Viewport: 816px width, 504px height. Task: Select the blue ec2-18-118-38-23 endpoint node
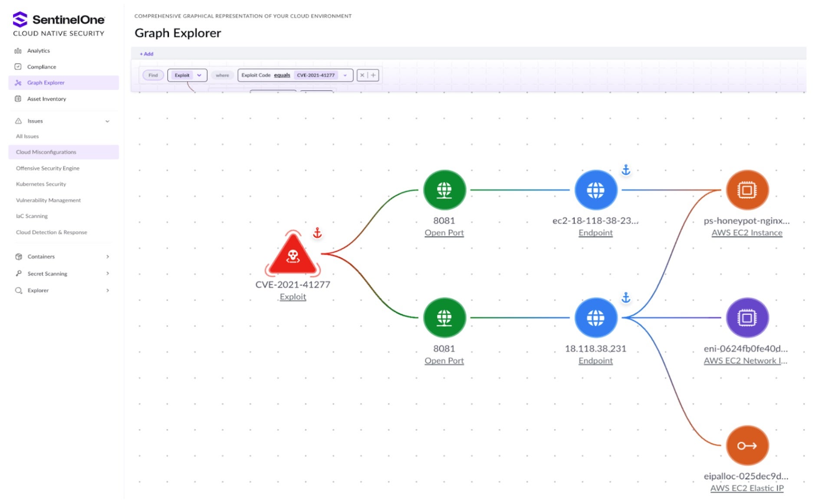595,190
